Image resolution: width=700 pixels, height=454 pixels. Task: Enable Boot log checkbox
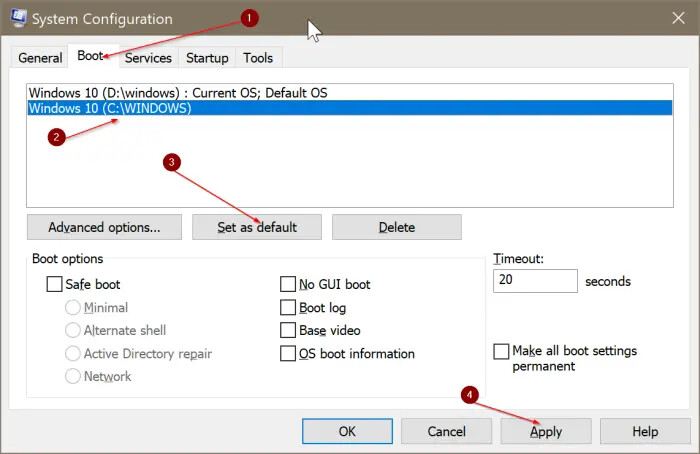pos(288,307)
